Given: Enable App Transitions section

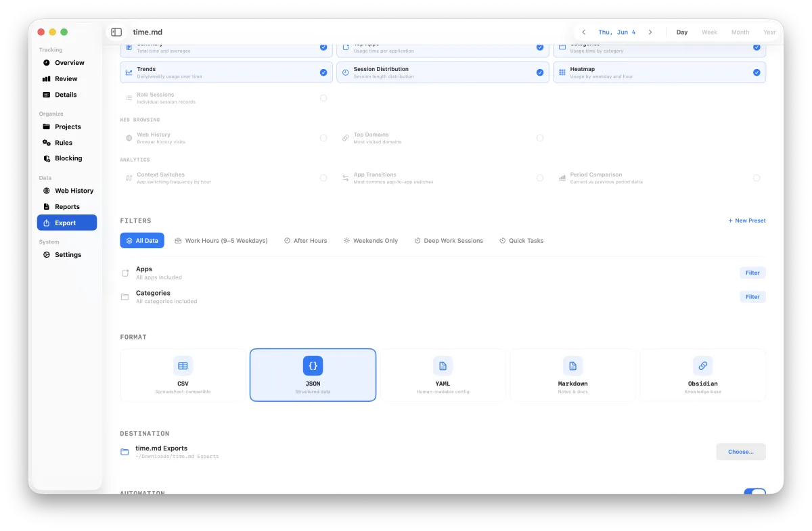Looking at the screenshot, I should click(540, 178).
